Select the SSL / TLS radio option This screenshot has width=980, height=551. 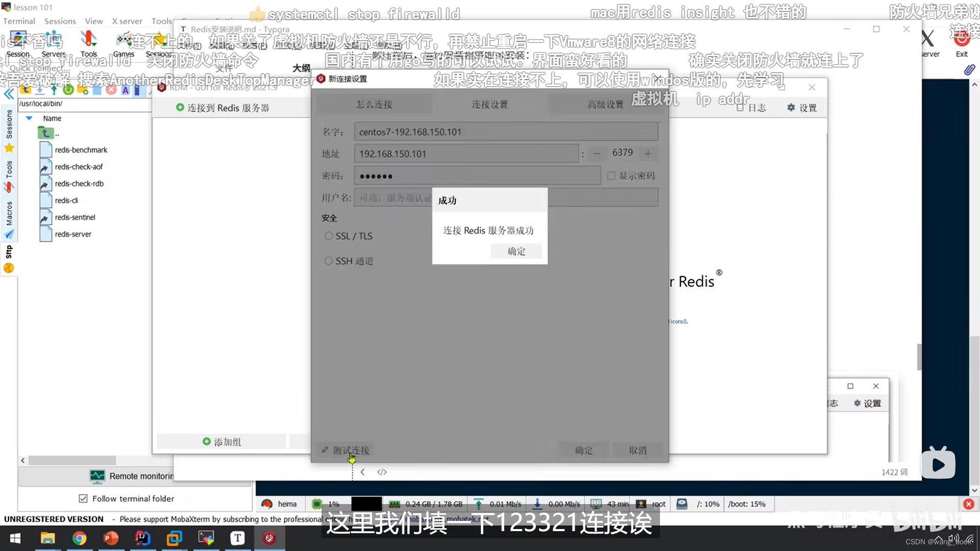tap(329, 236)
